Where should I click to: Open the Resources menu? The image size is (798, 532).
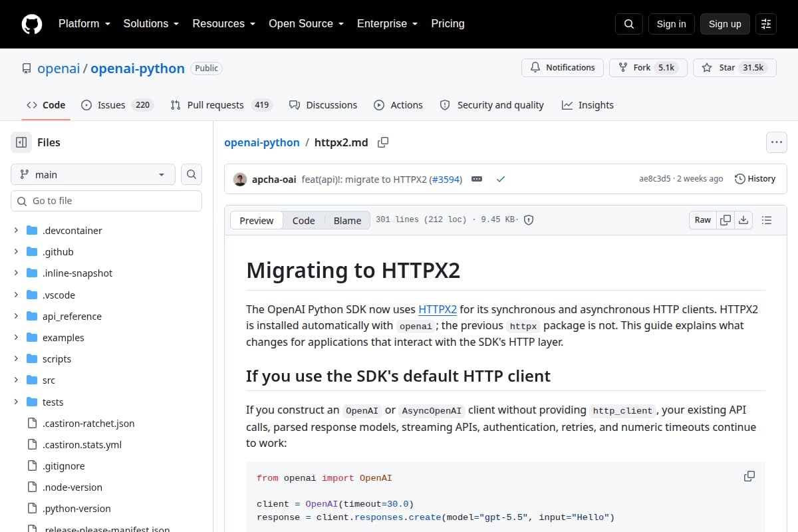pos(224,24)
